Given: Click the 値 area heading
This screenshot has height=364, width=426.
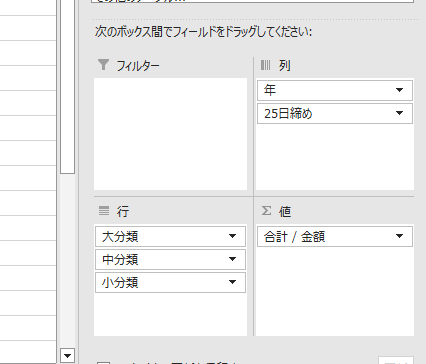Looking at the screenshot, I should click(x=285, y=211).
